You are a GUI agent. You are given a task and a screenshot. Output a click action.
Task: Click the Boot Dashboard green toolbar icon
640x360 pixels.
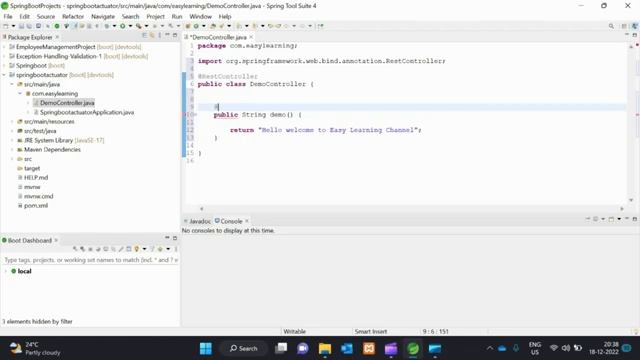point(57,26)
